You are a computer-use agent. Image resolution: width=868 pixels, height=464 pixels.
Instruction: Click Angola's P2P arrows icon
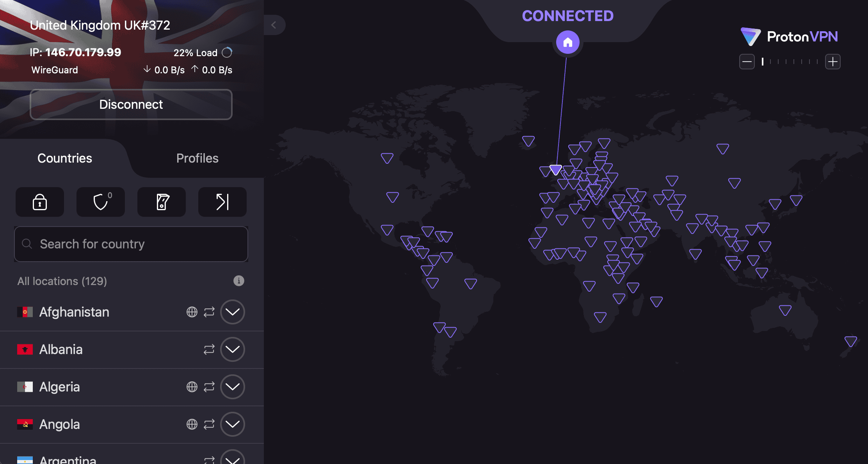(x=209, y=424)
